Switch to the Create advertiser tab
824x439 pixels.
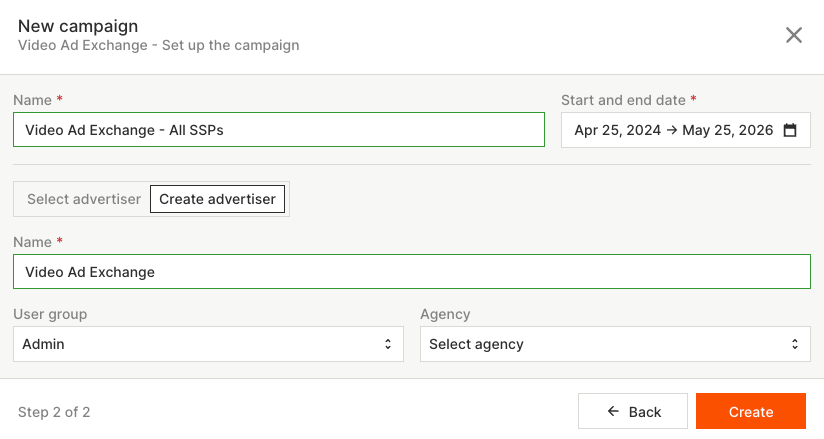tap(217, 199)
